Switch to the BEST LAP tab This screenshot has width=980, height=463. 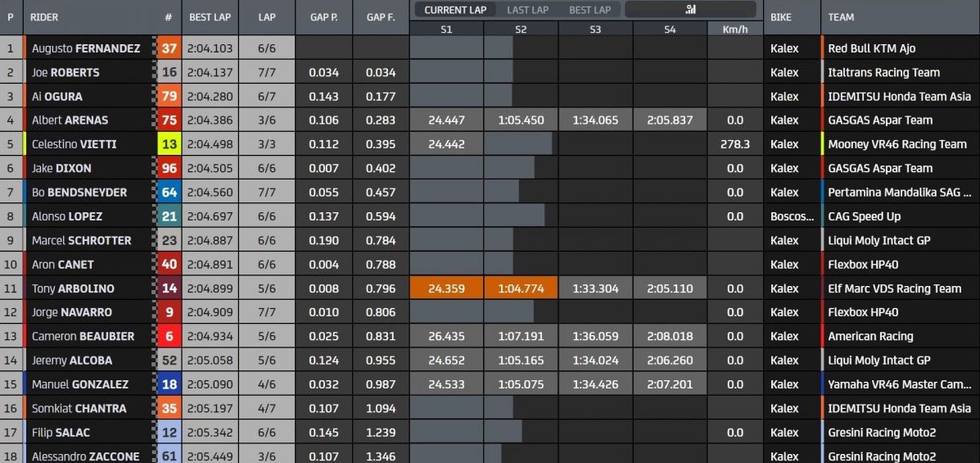(x=589, y=10)
